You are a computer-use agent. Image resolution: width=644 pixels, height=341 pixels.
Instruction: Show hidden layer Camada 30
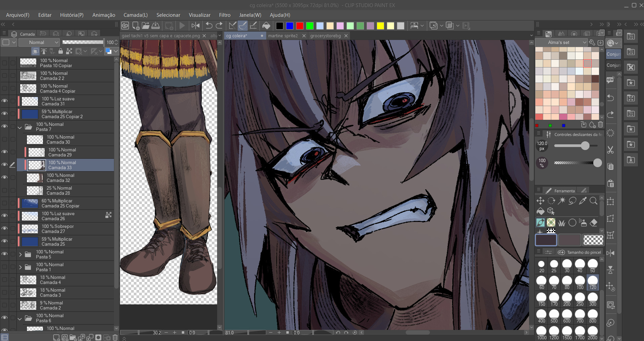(x=4, y=139)
